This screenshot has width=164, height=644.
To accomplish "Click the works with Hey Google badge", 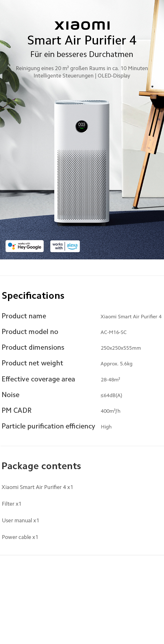I will click(25, 246).
